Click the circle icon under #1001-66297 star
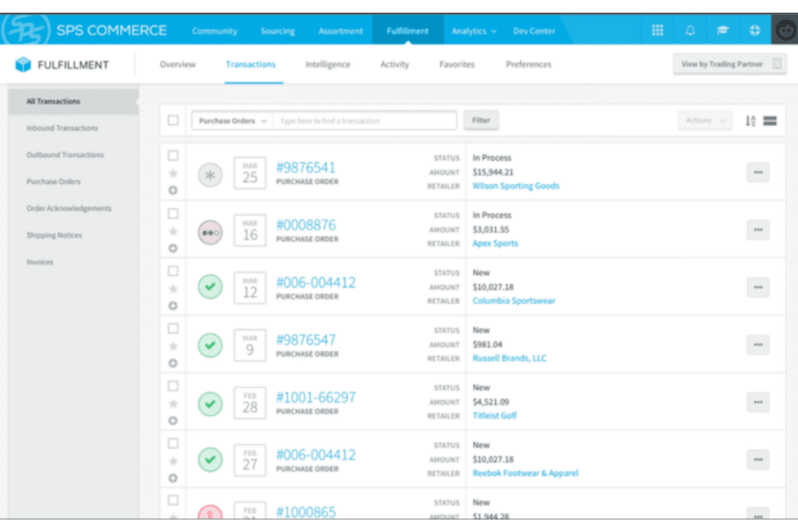The image size is (798, 532). [x=173, y=420]
